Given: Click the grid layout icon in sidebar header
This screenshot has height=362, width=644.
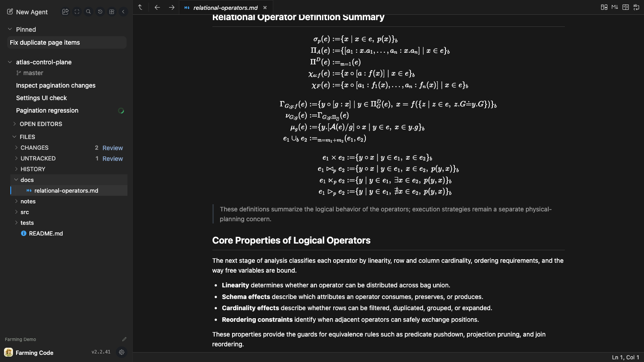Looking at the screenshot, I should click(112, 12).
